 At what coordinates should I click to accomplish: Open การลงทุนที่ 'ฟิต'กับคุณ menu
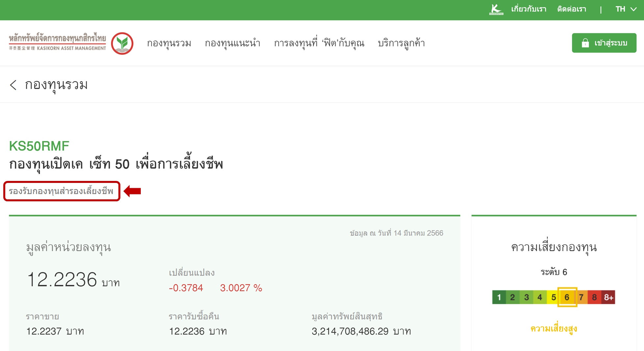pos(319,43)
